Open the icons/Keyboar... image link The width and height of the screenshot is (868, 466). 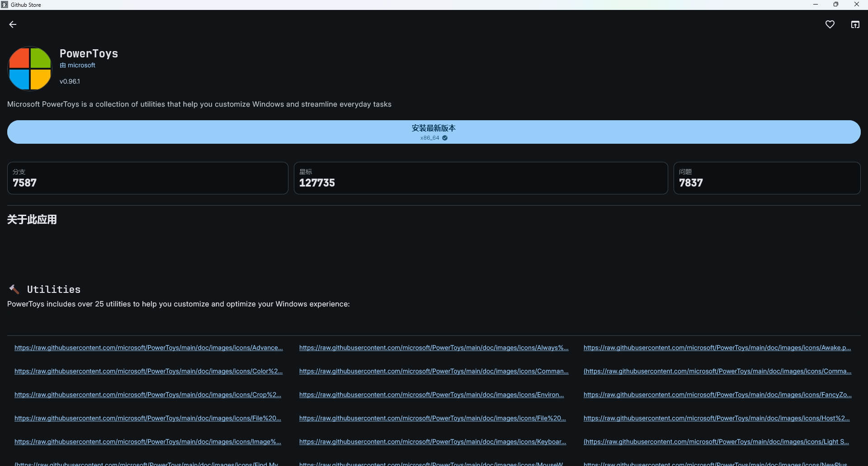[x=433, y=442]
